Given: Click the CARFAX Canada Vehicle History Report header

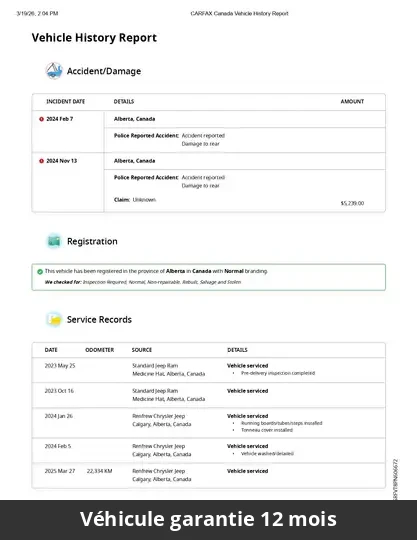Looking at the screenshot, I should coord(239,13).
